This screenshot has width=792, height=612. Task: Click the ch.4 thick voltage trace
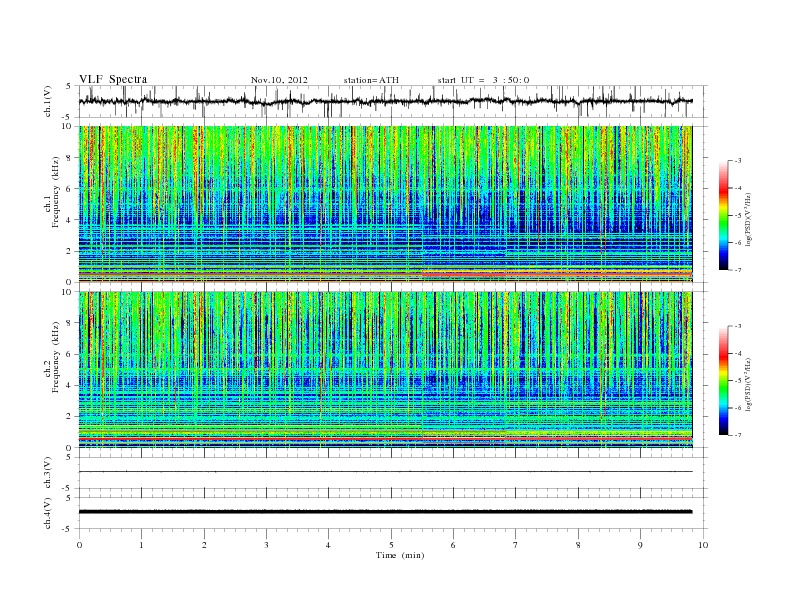point(385,512)
